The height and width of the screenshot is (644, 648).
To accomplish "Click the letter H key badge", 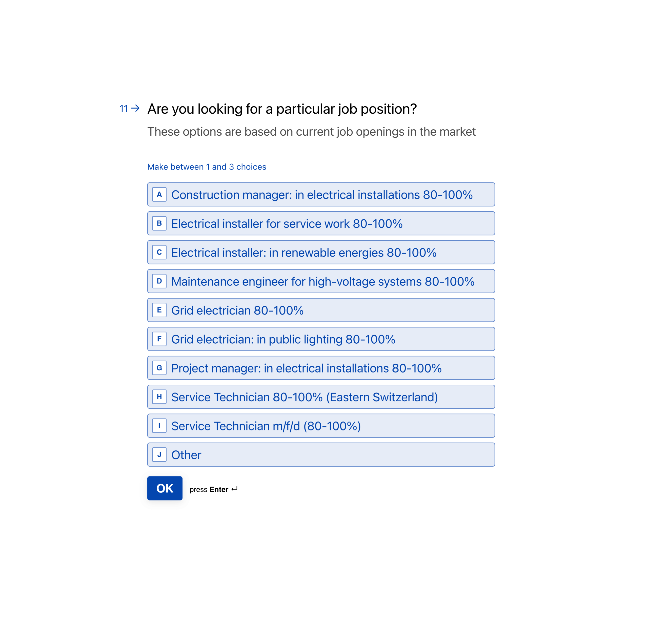I will point(159,397).
